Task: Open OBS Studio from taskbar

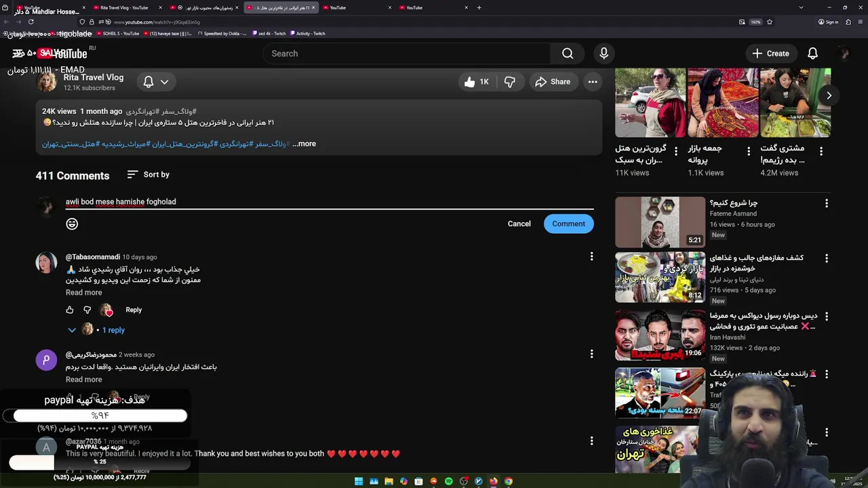Action: click(463, 481)
